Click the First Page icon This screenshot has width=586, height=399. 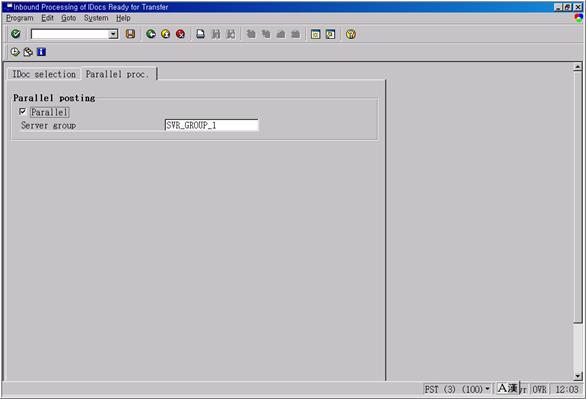(251, 34)
